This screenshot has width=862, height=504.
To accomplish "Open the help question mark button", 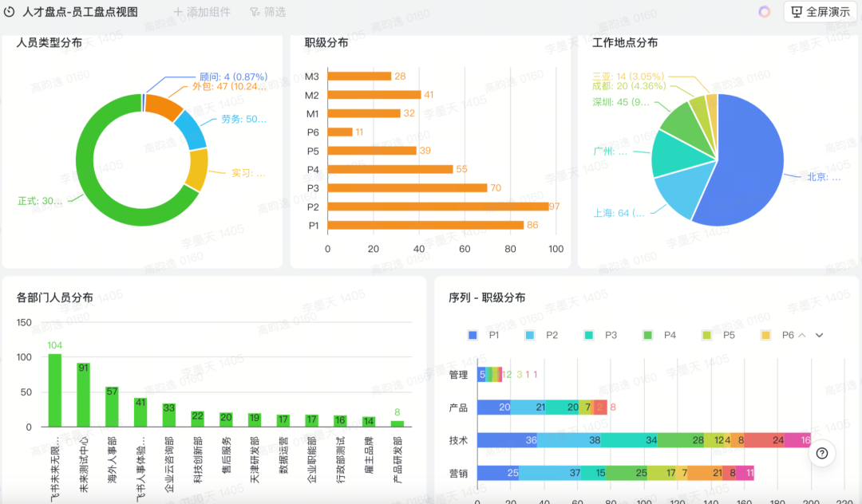I will click(822, 453).
